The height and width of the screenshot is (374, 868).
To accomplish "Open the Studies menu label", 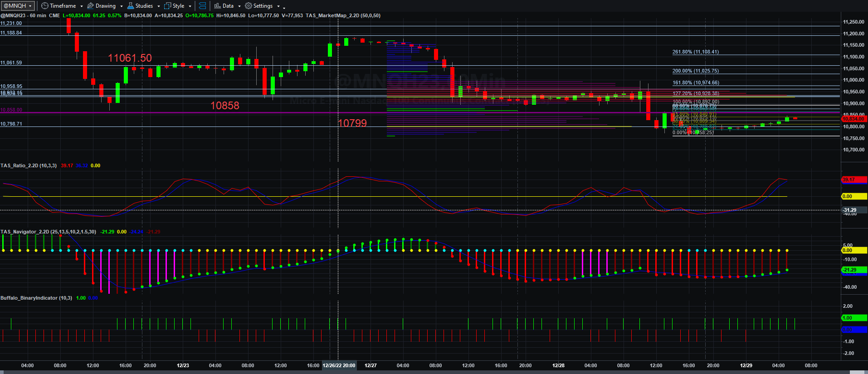I will [x=144, y=6].
